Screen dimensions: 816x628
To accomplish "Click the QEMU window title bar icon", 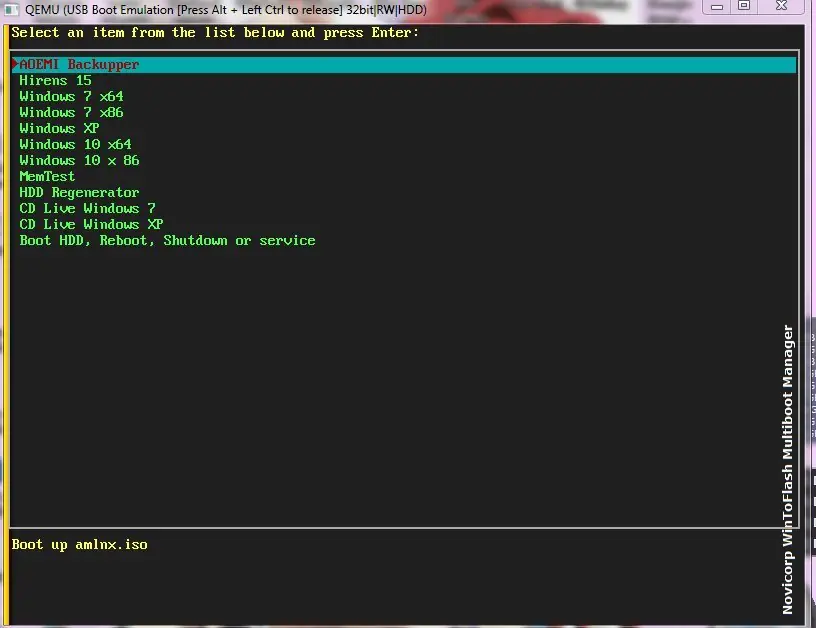I will pos(11,9).
